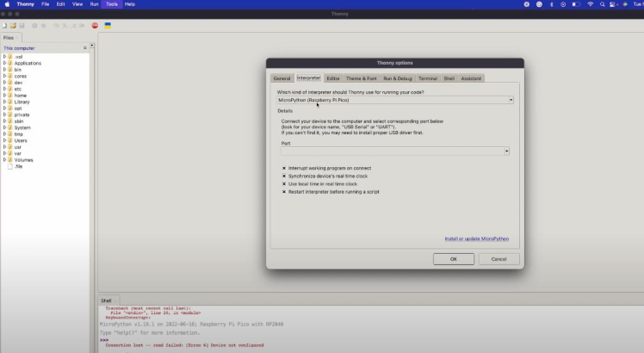Click the This computer link in Files
Screen dimensions: 644x353
click(19, 48)
